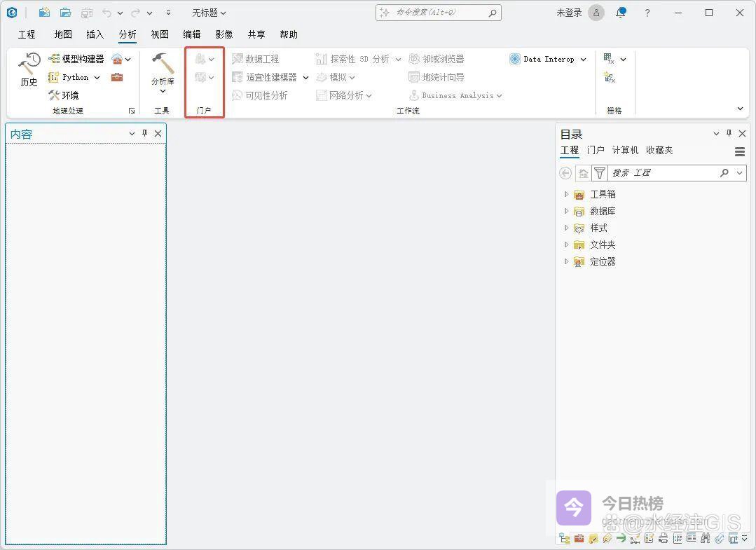
Task: Click the 分析库 hammer tool icon
Action: pos(163,64)
